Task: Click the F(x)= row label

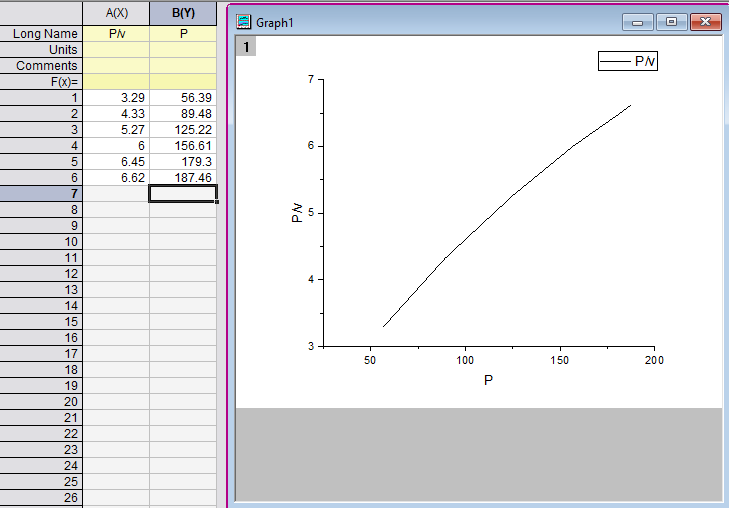Action: coord(41,82)
